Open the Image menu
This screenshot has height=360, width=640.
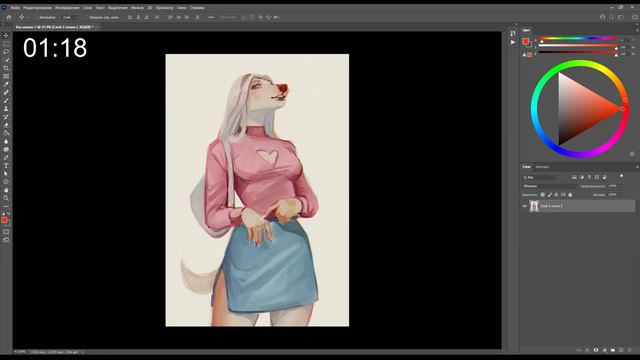(67, 7)
